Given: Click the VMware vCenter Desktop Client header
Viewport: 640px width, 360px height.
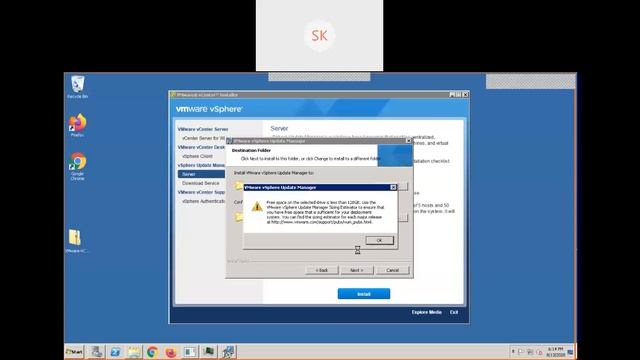Looking at the screenshot, I should coord(201,147).
